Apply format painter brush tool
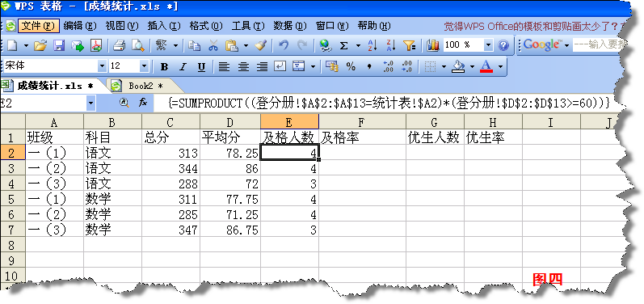The image size is (644, 304). tap(261, 45)
